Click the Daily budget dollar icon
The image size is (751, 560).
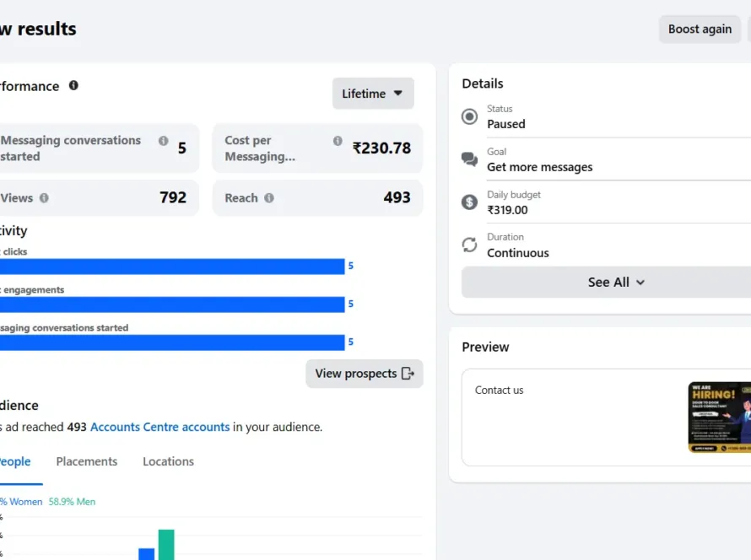(470, 202)
